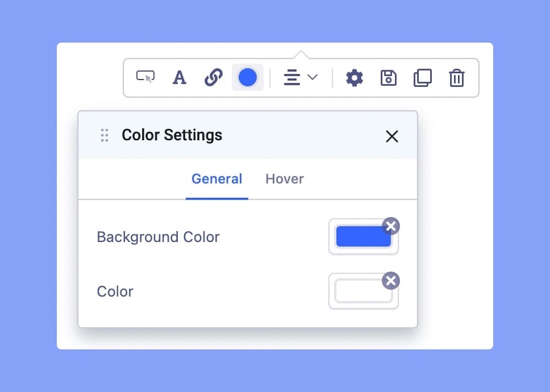550x392 pixels.
Task: Click the blue circle color icon in toolbar
Action: tap(248, 78)
